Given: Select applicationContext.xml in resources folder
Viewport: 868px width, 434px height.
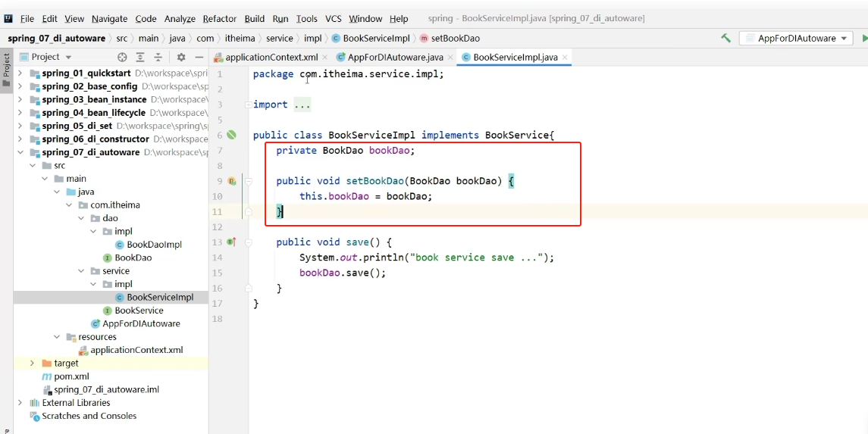Looking at the screenshot, I should coord(130,350).
